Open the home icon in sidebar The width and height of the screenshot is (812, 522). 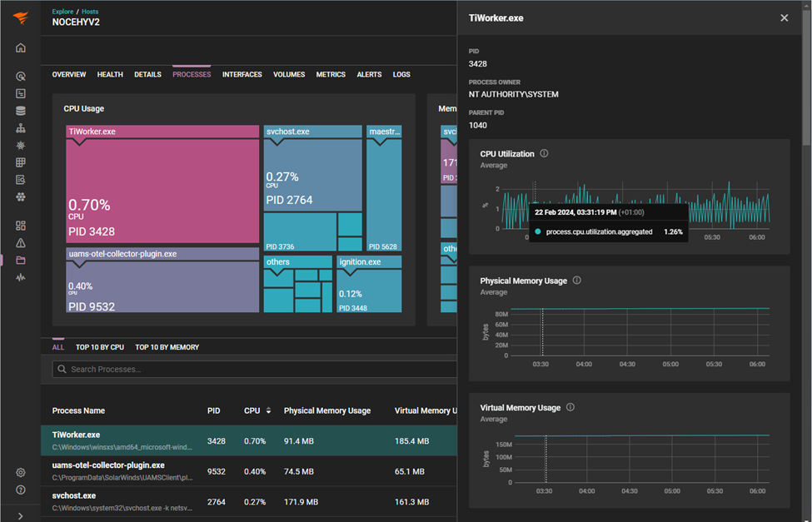pos(21,47)
